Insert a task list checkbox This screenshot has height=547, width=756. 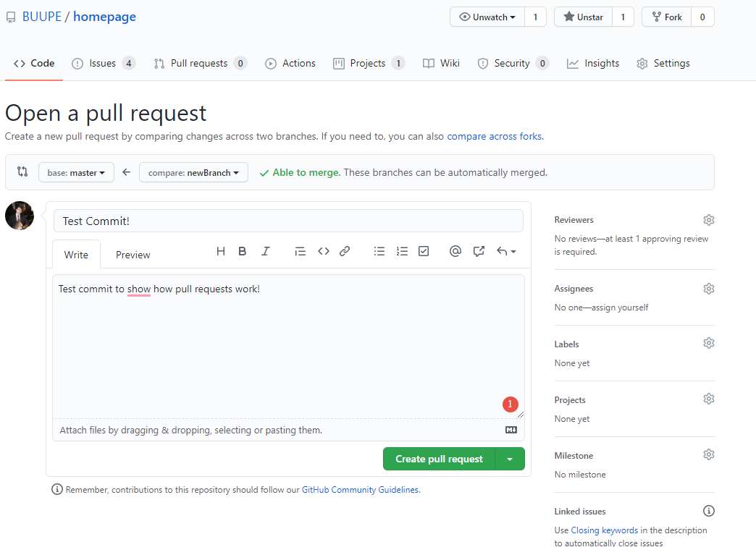click(424, 251)
